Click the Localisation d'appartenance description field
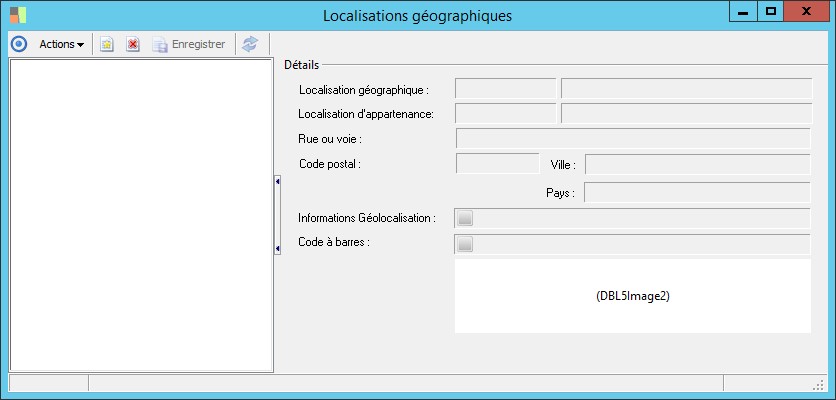Viewport: 836px width, 400px height. (x=686, y=113)
